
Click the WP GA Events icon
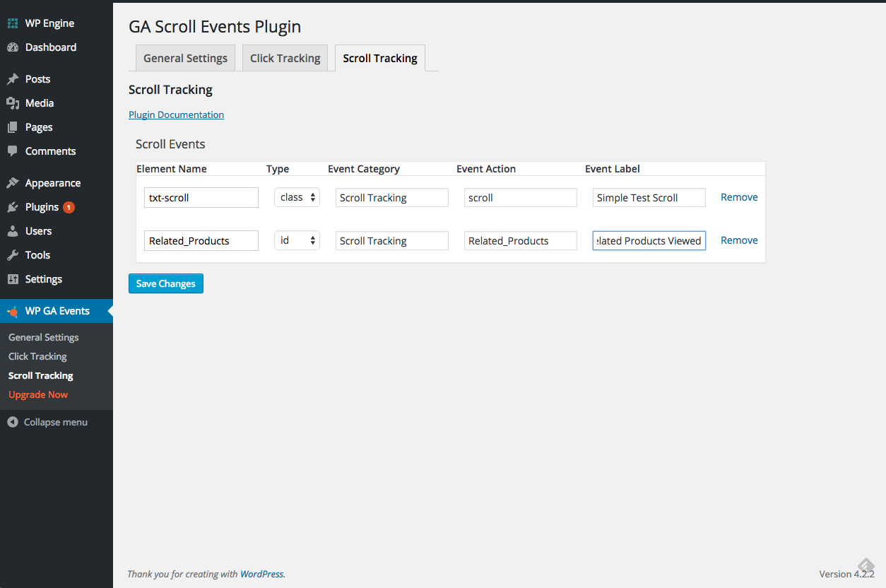[13, 311]
